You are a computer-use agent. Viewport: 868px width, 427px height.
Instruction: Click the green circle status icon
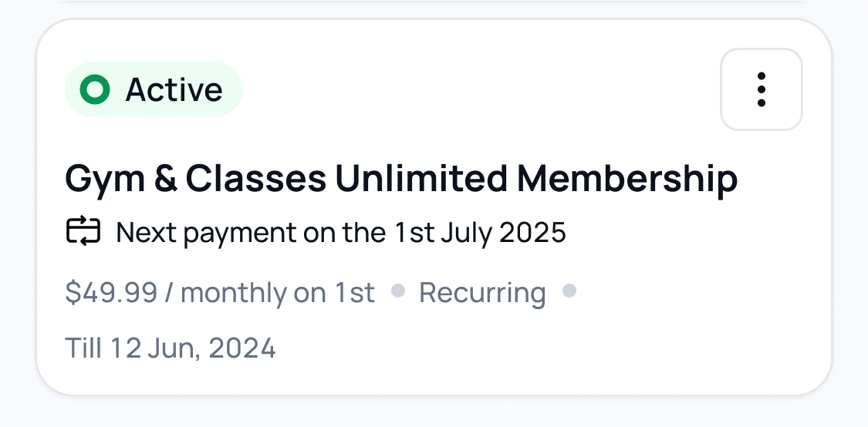[x=96, y=90]
